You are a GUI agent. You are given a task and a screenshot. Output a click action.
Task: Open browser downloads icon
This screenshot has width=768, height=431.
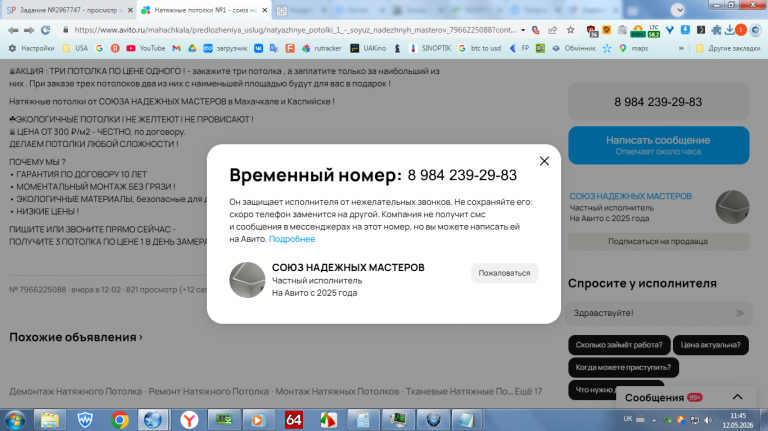[x=730, y=30]
